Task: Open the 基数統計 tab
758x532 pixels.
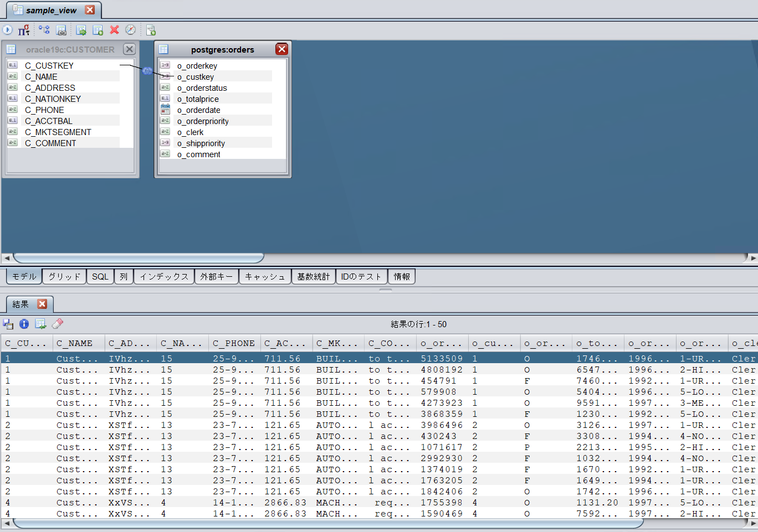Action: (x=314, y=276)
